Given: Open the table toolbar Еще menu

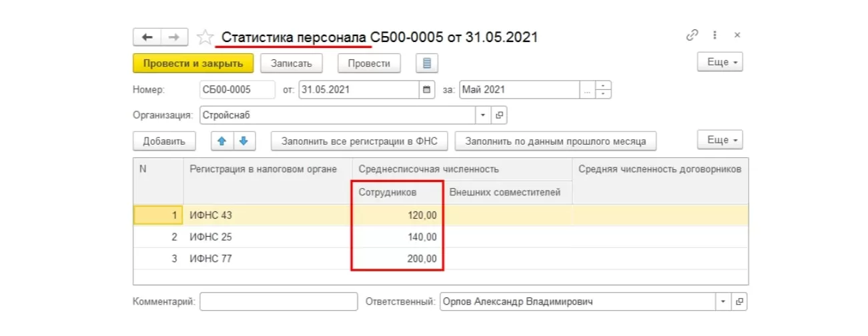Looking at the screenshot, I should 720,141.
